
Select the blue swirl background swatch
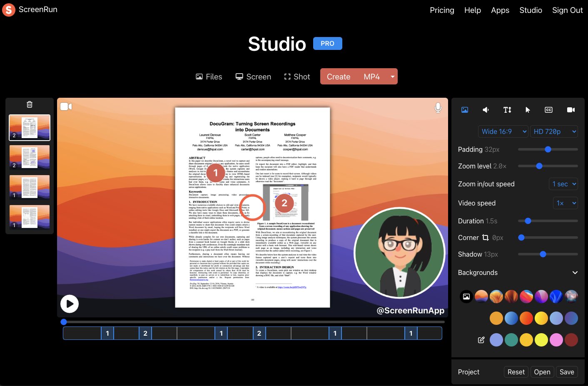[556, 296]
